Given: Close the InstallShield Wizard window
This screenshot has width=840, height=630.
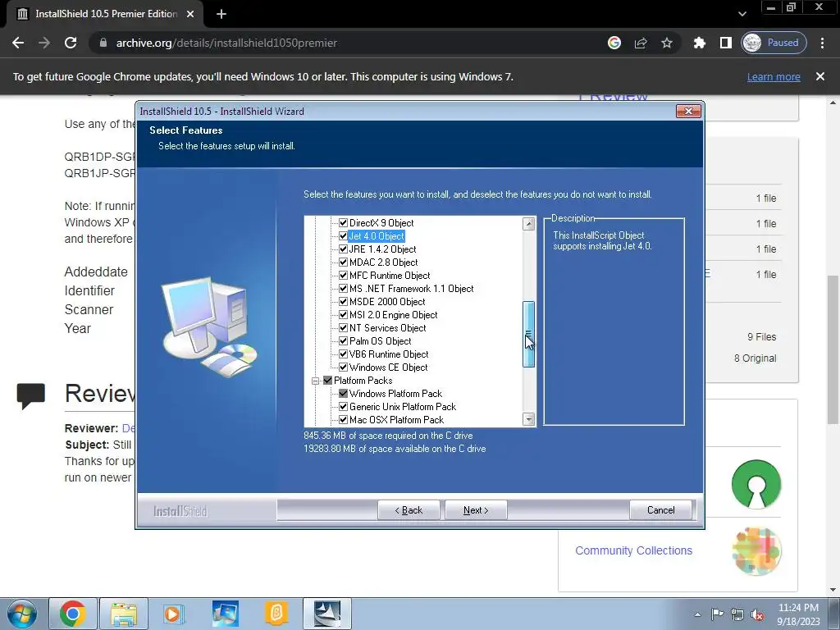Looking at the screenshot, I should [688, 111].
